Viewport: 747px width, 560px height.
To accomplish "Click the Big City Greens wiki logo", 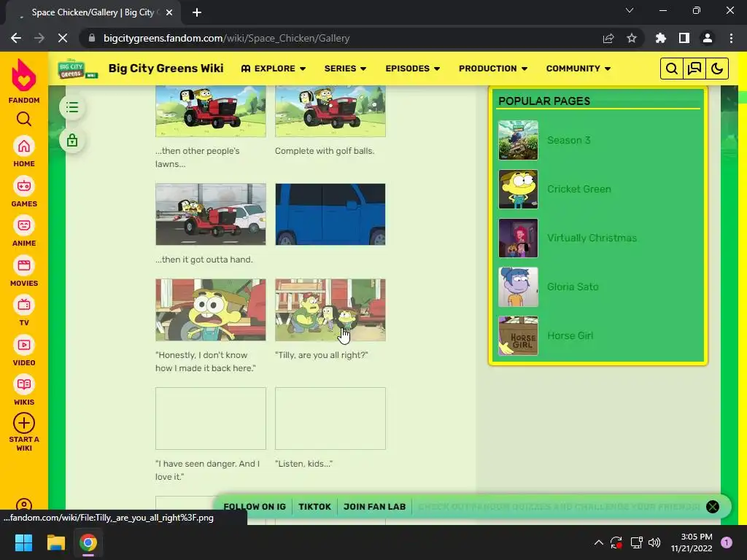I will [x=77, y=69].
